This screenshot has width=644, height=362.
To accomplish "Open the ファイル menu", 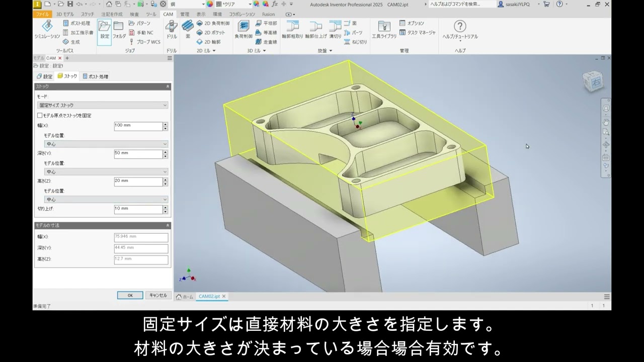I will [x=42, y=14].
